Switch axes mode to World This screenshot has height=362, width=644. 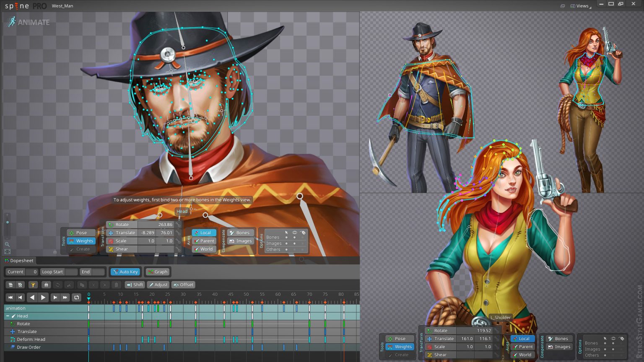point(204,249)
